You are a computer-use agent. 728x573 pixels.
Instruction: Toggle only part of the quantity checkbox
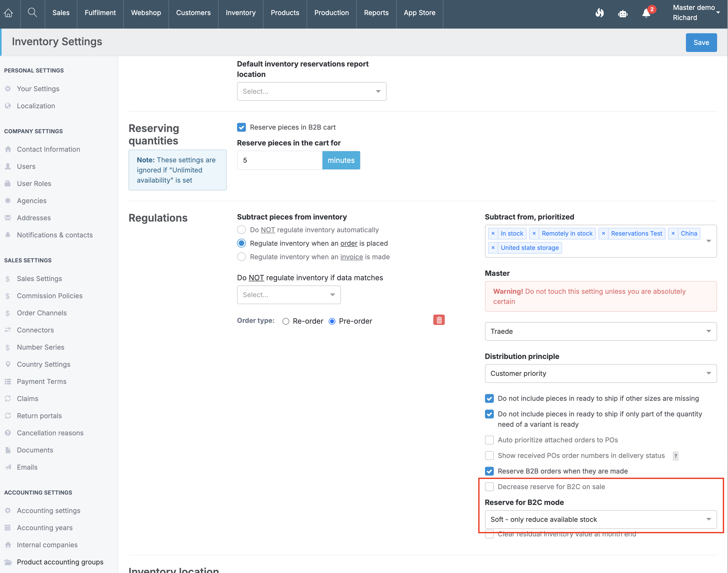pyautogui.click(x=489, y=414)
